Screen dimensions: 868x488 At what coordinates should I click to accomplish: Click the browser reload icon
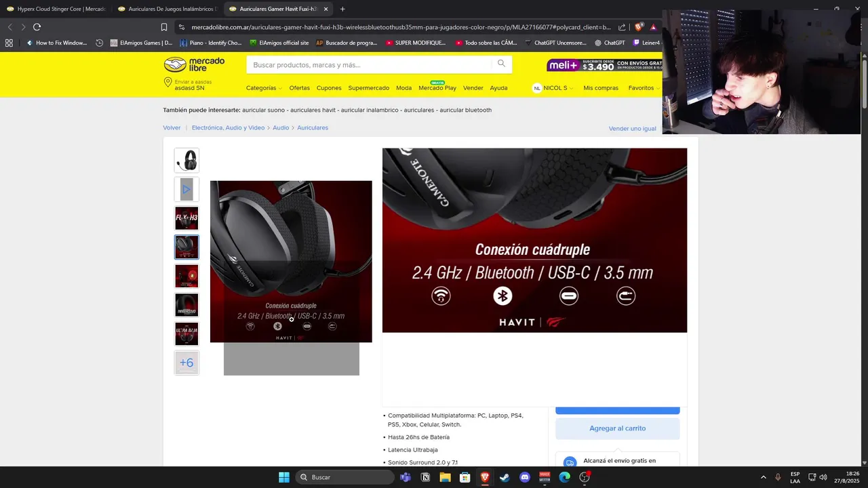[x=37, y=27]
